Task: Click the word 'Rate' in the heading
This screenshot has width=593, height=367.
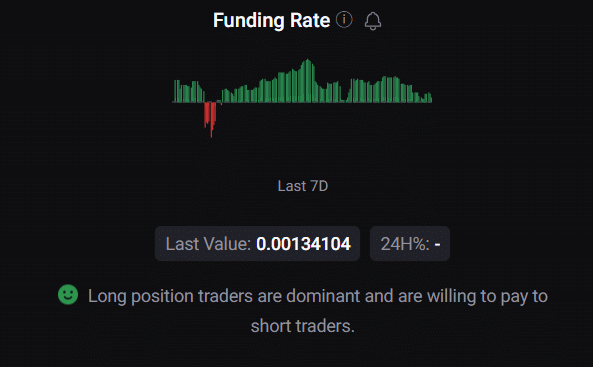Action: pyautogui.click(x=310, y=20)
